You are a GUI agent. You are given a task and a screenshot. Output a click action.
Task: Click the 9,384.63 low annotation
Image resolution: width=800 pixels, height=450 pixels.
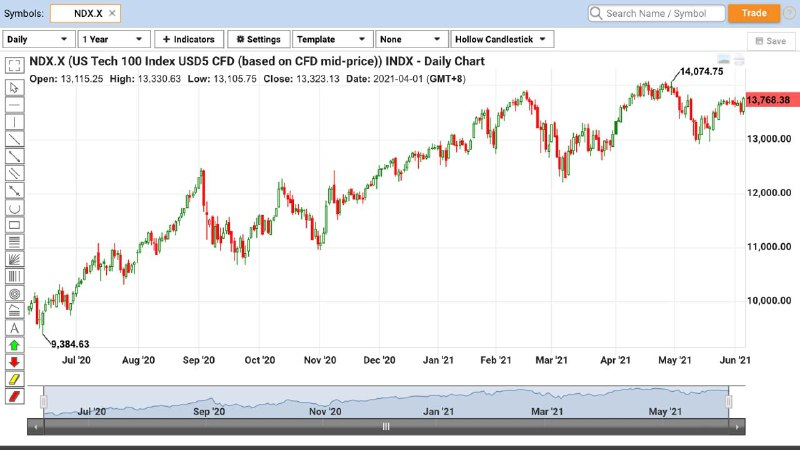[x=70, y=344]
